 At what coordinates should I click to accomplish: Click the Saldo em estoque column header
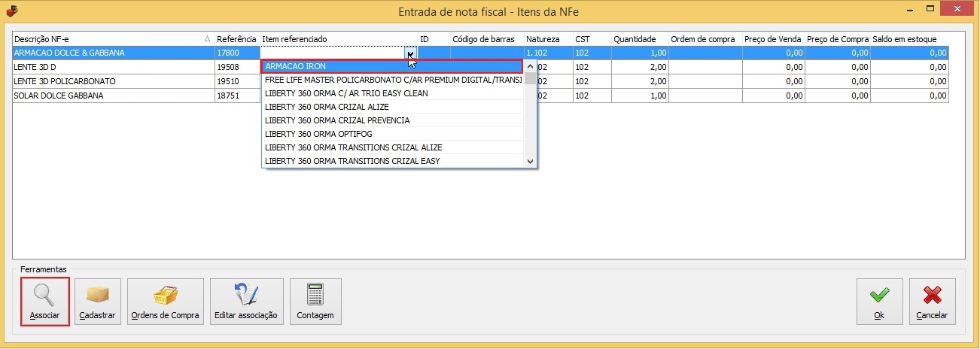(909, 39)
